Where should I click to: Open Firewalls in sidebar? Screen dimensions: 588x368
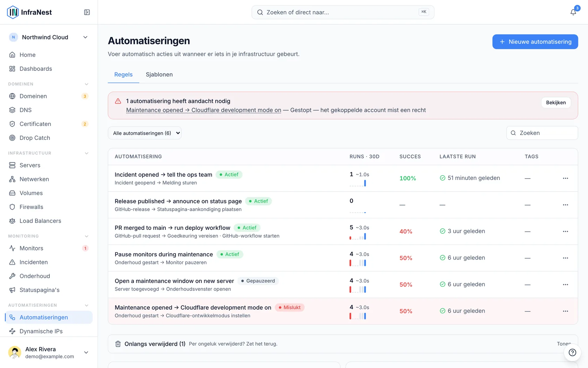49,207
